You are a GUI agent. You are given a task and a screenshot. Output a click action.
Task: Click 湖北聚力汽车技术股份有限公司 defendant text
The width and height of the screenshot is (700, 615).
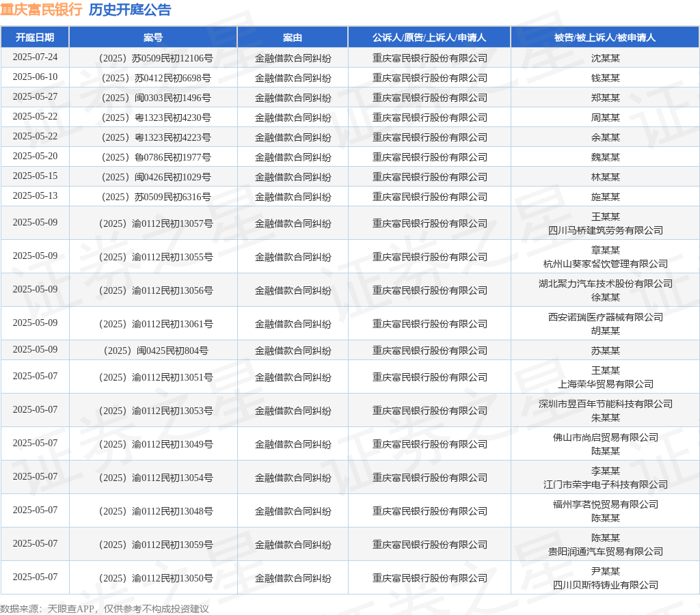(606, 284)
